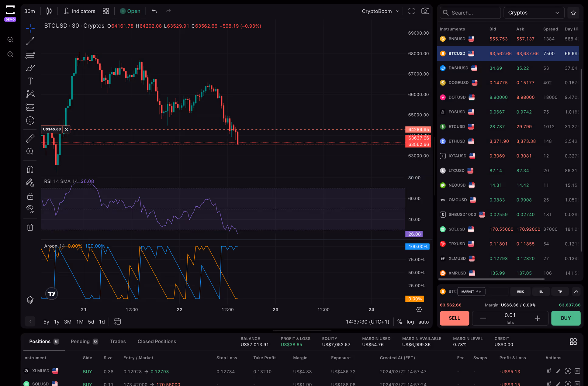Select the text annotation tool
This screenshot has height=386, width=588.
[30, 81]
